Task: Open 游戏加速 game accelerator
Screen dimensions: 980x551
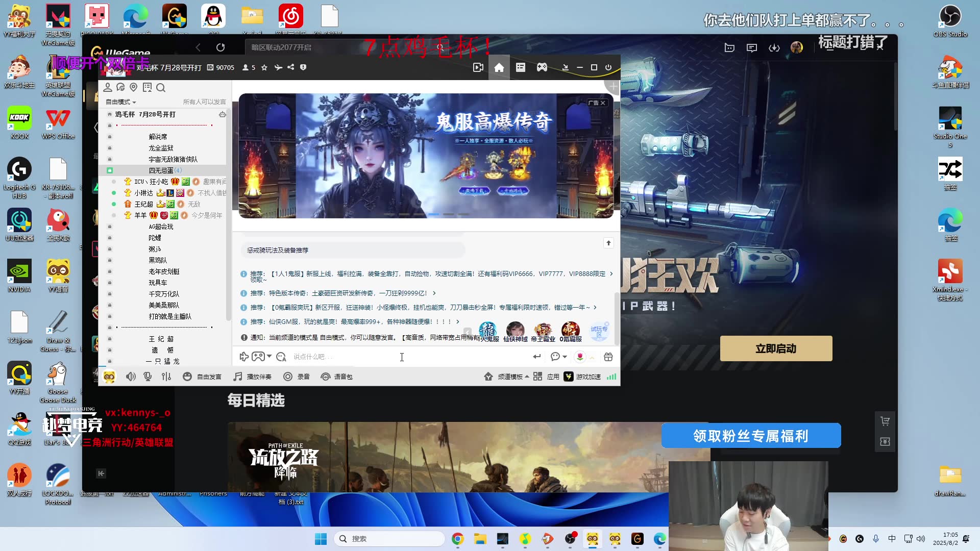Action: (582, 377)
